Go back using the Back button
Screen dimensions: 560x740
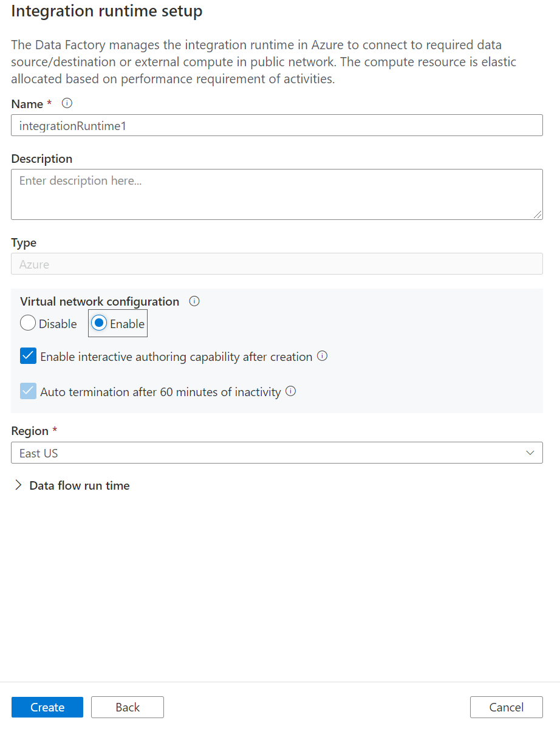pyautogui.click(x=128, y=707)
